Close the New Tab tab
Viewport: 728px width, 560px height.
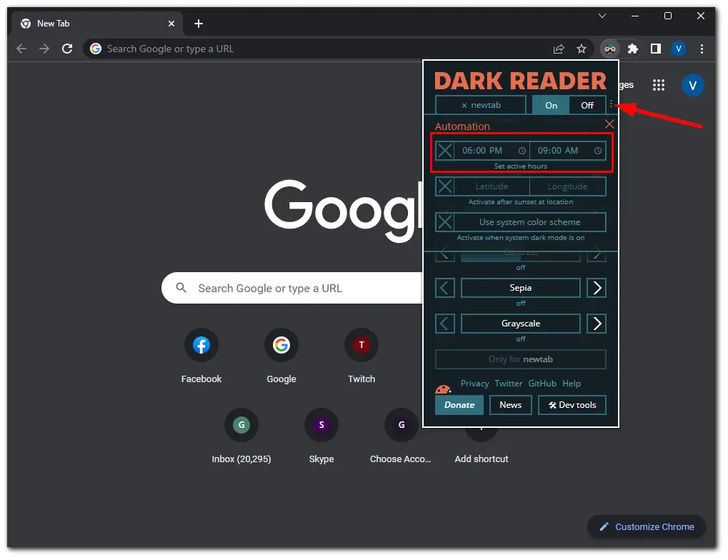pos(171,24)
